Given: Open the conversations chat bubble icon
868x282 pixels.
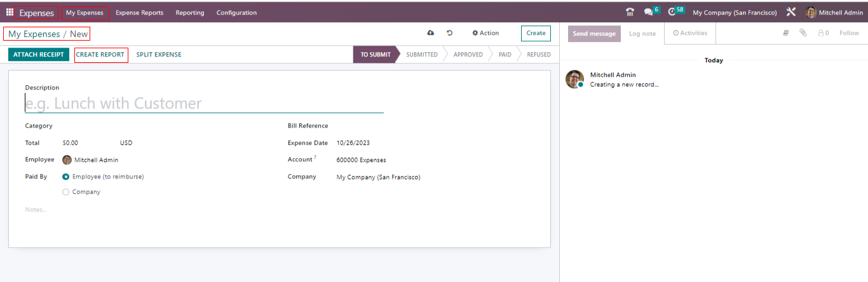Looking at the screenshot, I should click(648, 12).
